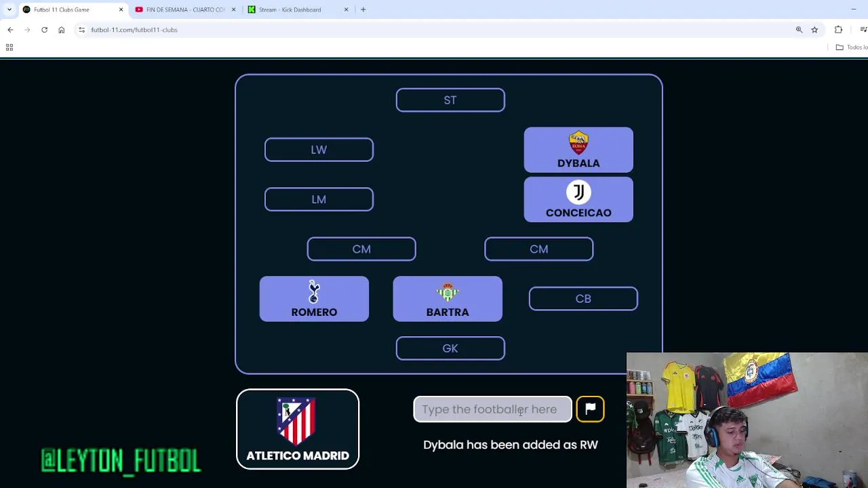Select the GK position slot
This screenshot has height=488, width=868.
click(450, 348)
